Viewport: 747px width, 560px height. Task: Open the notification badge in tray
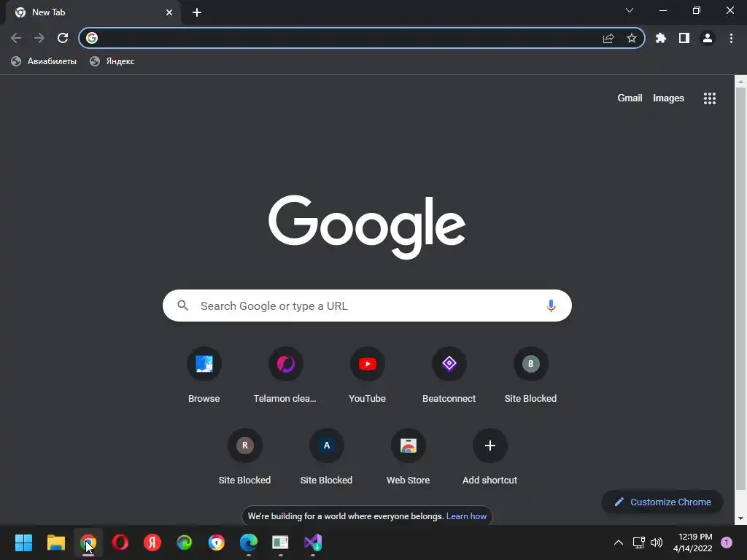tap(727, 542)
